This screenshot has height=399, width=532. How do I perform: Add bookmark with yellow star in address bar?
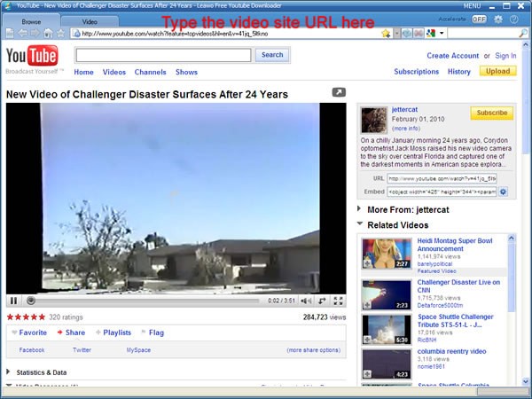386,34
